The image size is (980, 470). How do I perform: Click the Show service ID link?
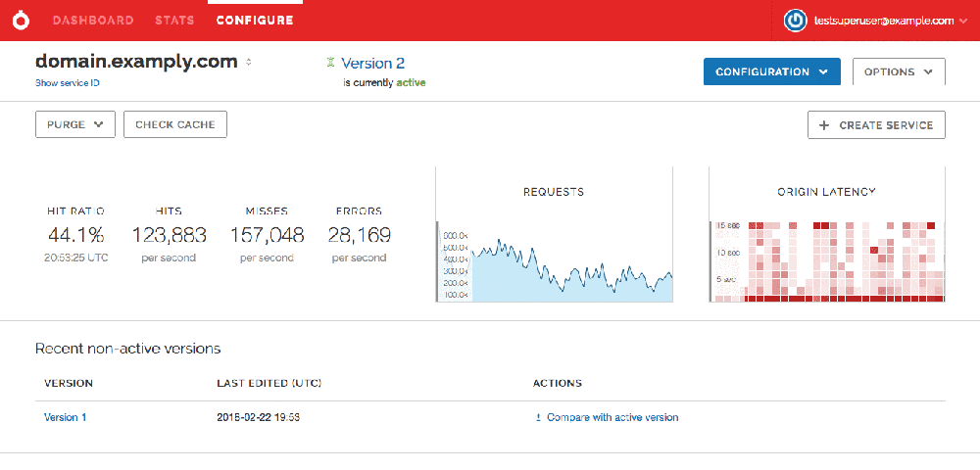67,83
